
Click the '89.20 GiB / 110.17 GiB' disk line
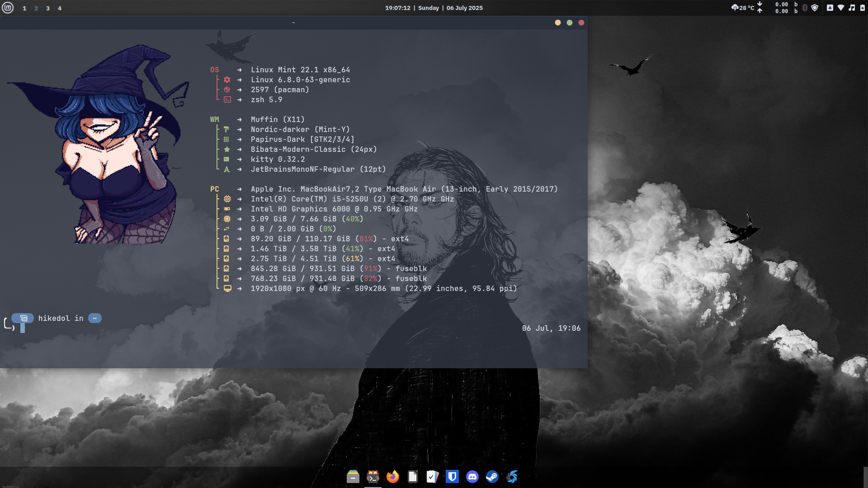click(330, 239)
